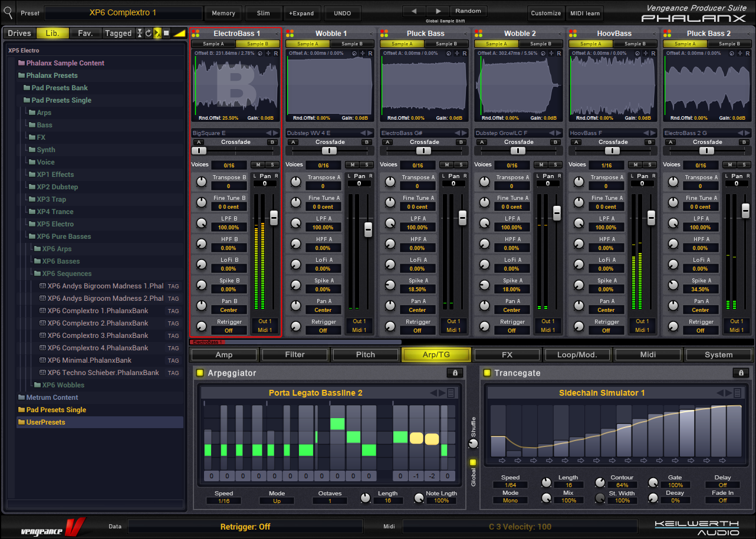Click next arp pattern arrow by Porta Legato Bassline 2
This screenshot has width=756, height=539.
(x=442, y=393)
